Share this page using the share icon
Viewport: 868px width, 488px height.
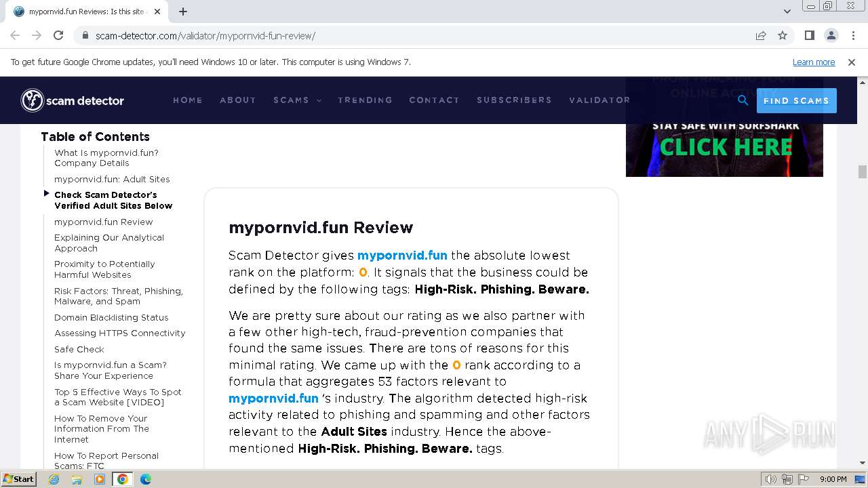click(761, 36)
